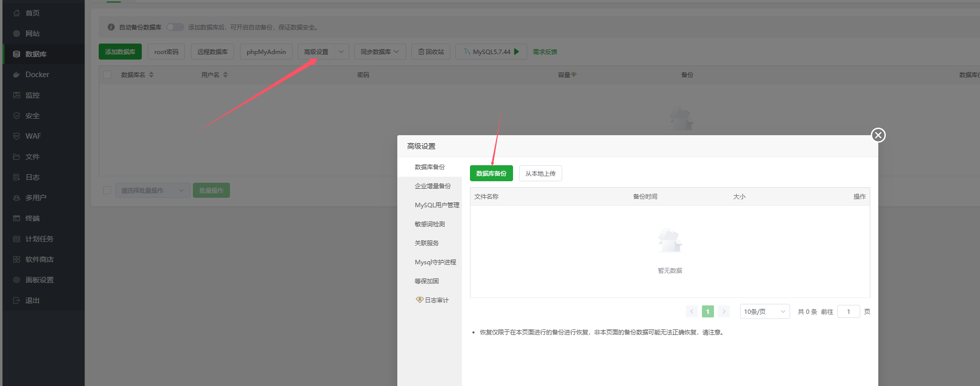980x386 pixels.
Task: Sort by 用户名 column arrows
Action: tap(225, 75)
